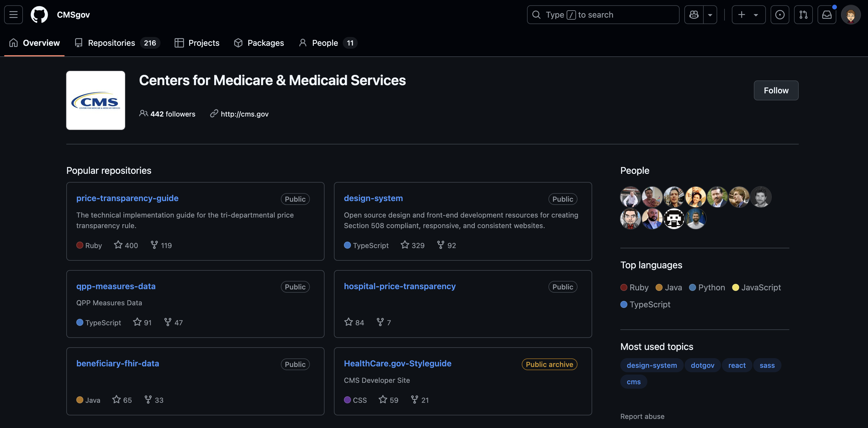This screenshot has width=868, height=428.
Task: Open the hamburger navigation menu
Action: click(x=13, y=14)
